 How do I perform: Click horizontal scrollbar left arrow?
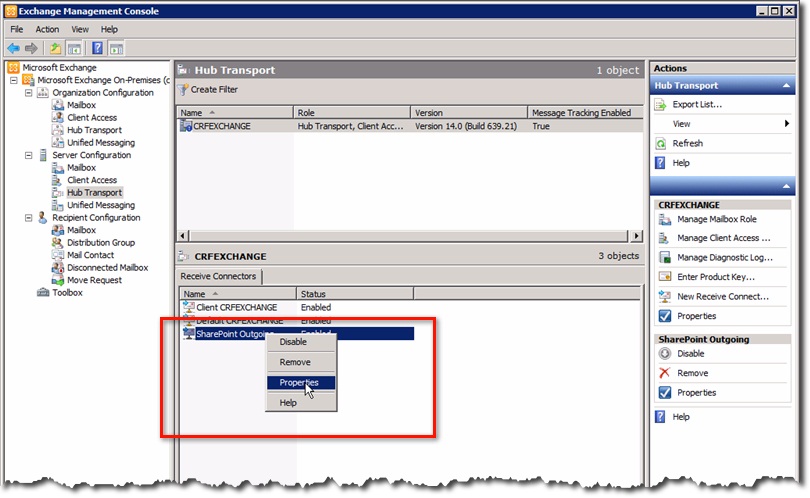pos(183,236)
